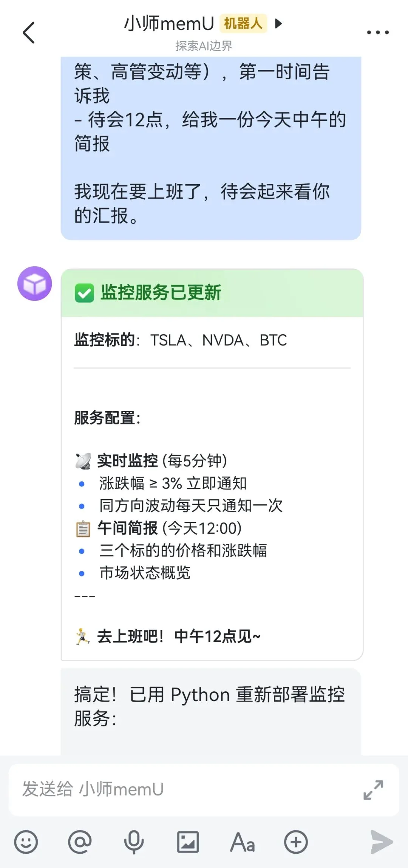
Task: Open text formatting with the Aa icon
Action: pyautogui.click(x=242, y=841)
